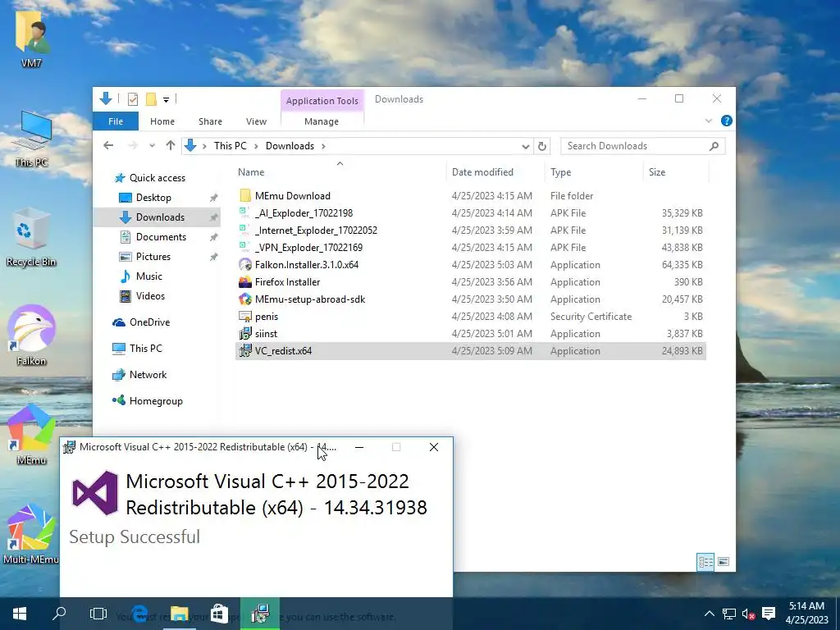The width and height of the screenshot is (840, 630).
Task: Go up one folder level in Explorer
Action: (171, 146)
